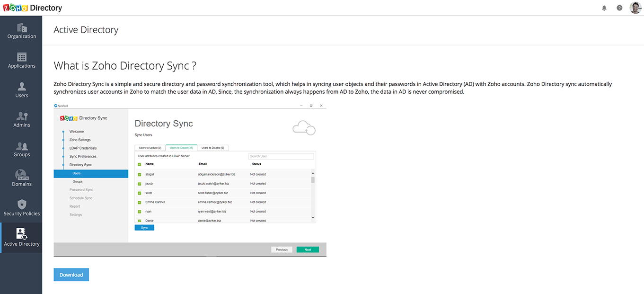Click the Search User field
Viewport: 644px width, 294px height.
[x=281, y=156]
